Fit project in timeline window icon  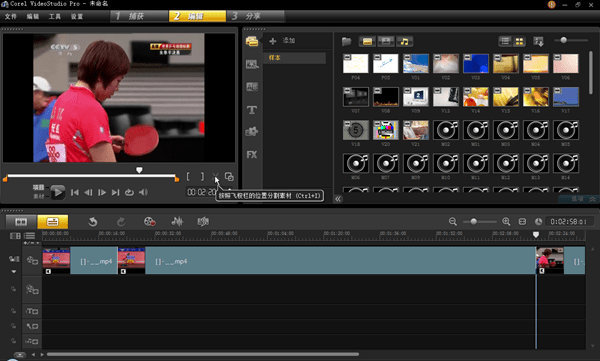tap(522, 222)
